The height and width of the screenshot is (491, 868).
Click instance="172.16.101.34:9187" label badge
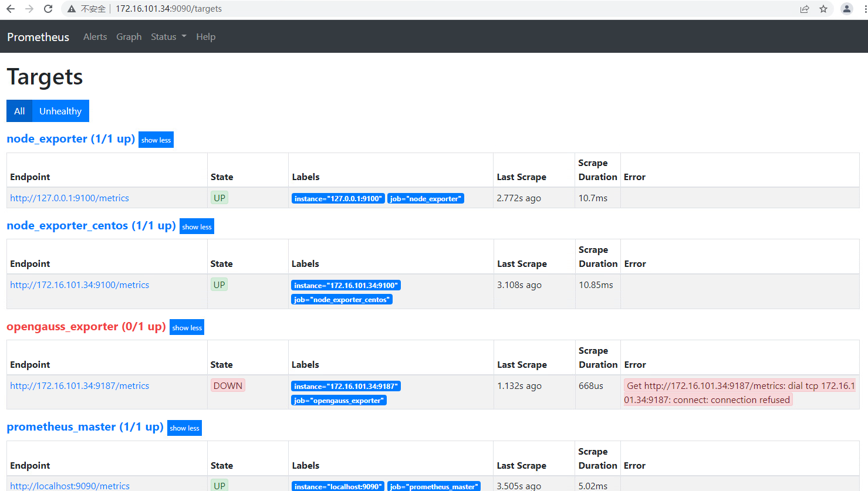pyautogui.click(x=346, y=386)
